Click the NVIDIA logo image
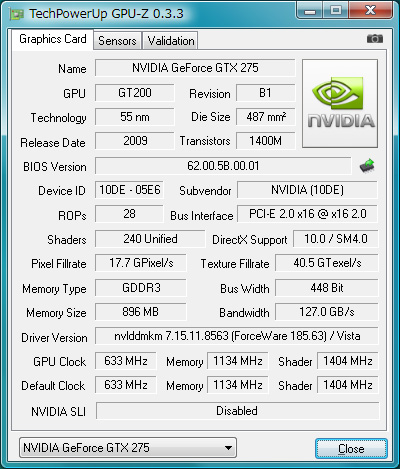This screenshot has height=469, width=400. pos(340,103)
